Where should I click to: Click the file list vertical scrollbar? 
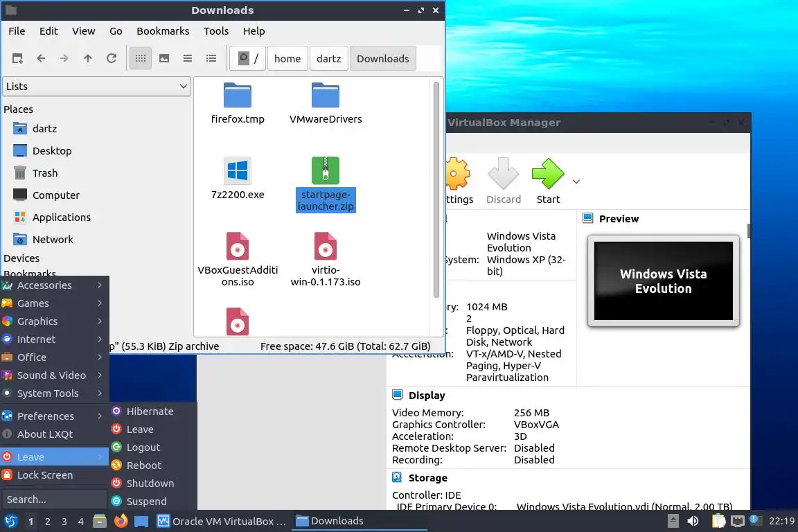pyautogui.click(x=436, y=189)
